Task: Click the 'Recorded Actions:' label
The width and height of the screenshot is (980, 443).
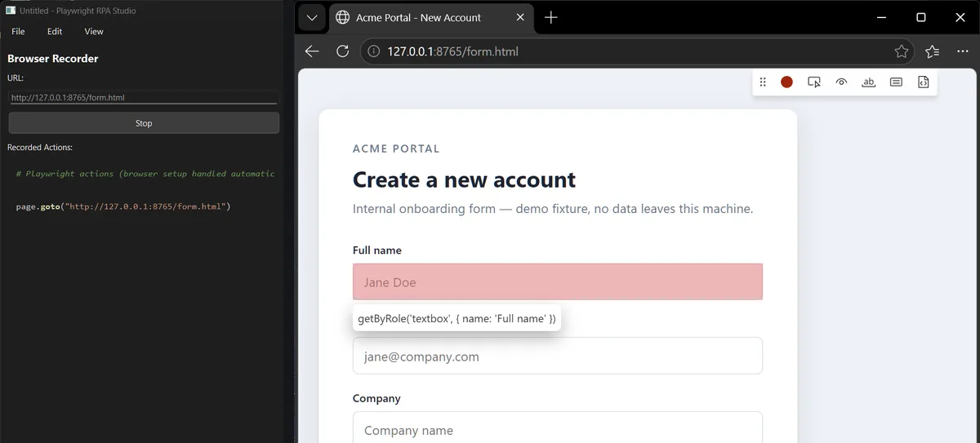Action: pos(40,148)
